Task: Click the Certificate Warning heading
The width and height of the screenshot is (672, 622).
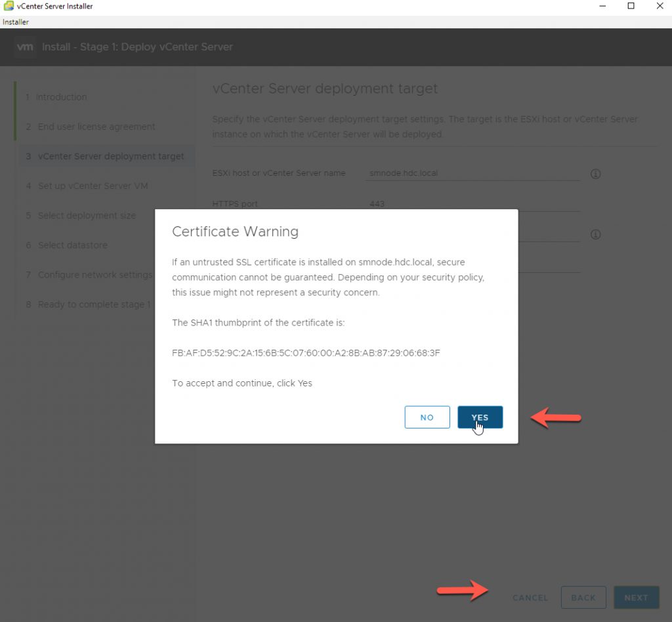Action: (235, 232)
